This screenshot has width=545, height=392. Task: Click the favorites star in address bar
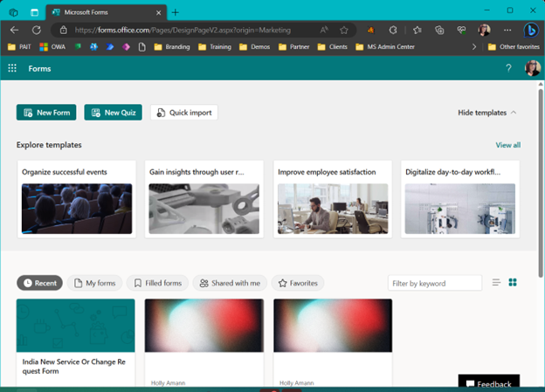coord(344,30)
